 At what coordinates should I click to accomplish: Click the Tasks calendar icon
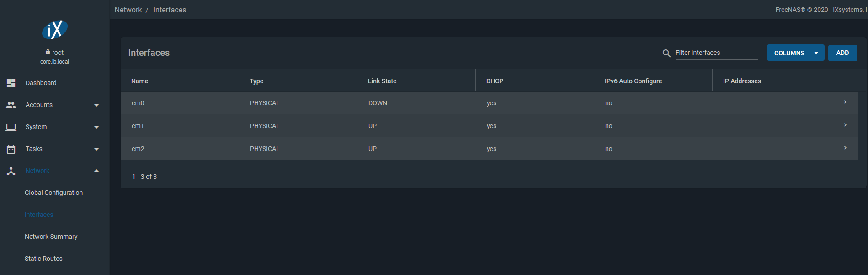11,149
